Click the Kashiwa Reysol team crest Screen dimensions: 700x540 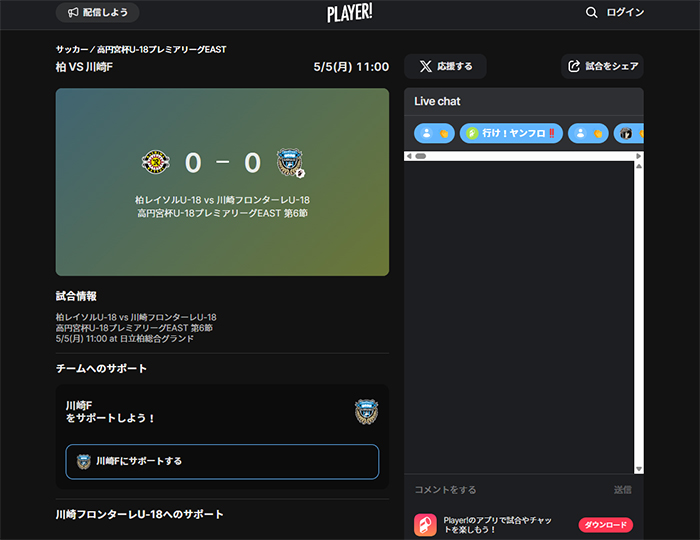click(155, 162)
